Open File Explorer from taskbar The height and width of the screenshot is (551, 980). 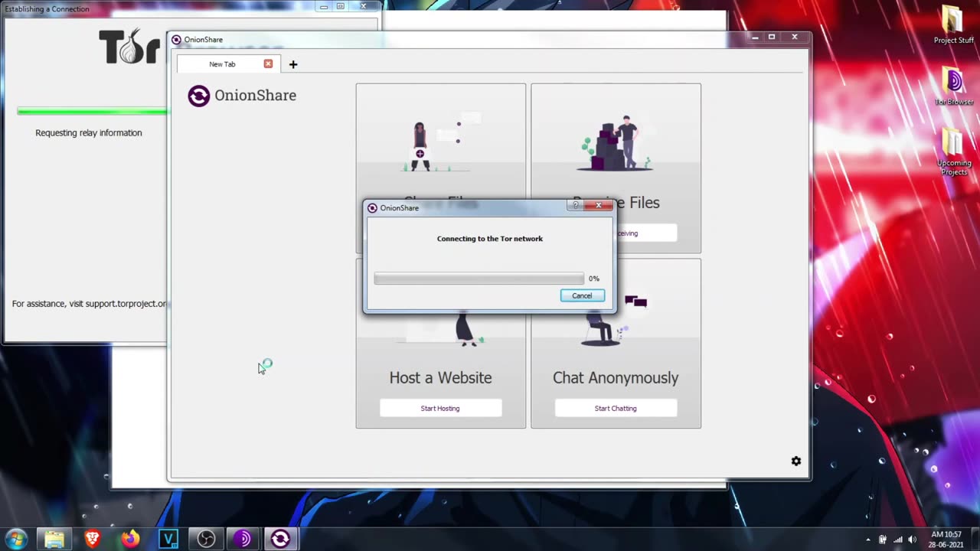(54, 539)
